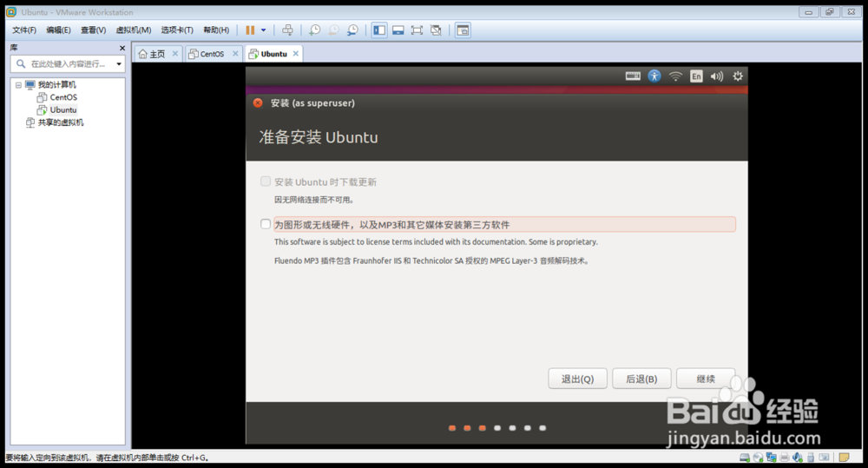868x468 pixels.
Task: Click the display status bar icon
Action: pyautogui.click(x=825, y=458)
